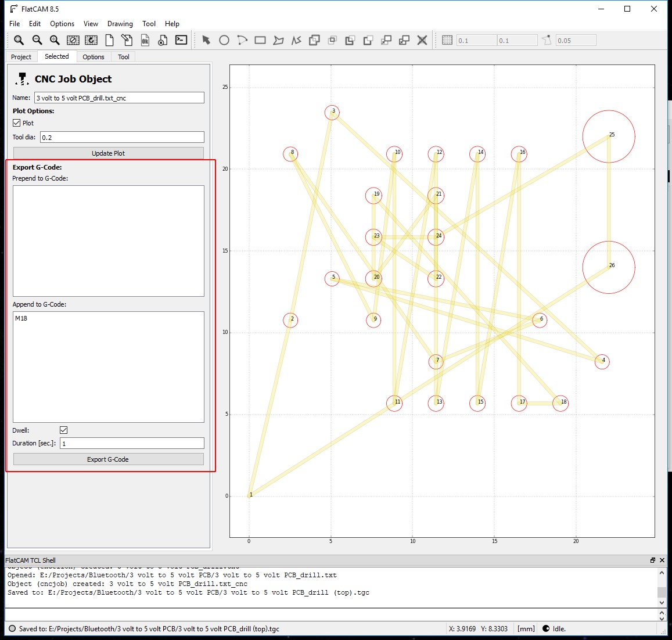Switch to the Selected tab
672x640 pixels.
coord(56,56)
